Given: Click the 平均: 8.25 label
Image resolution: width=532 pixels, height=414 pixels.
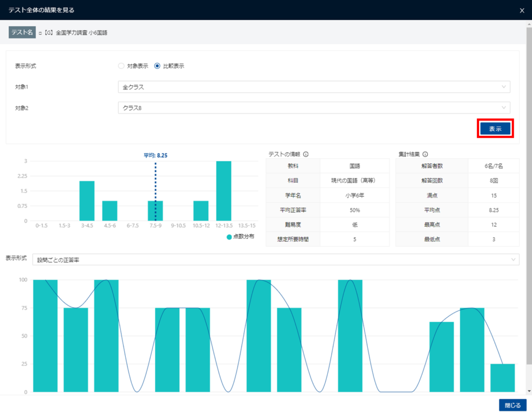Looking at the screenshot, I should click(x=155, y=155).
